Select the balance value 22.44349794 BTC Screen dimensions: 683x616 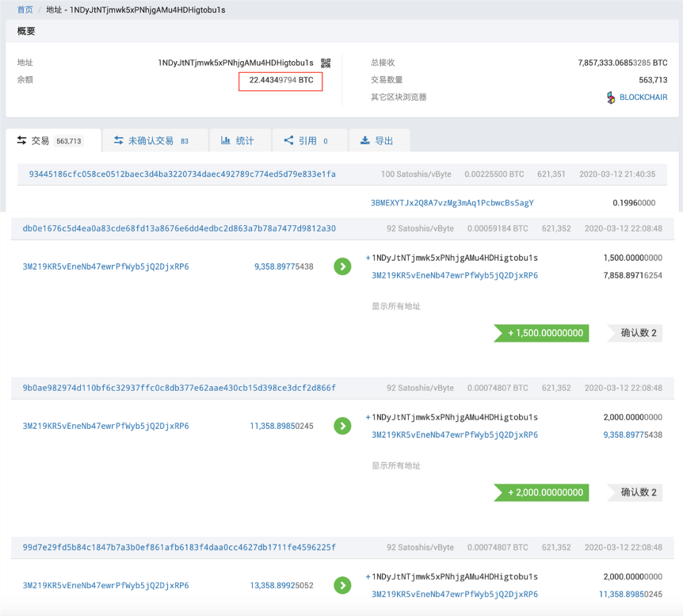tap(281, 80)
